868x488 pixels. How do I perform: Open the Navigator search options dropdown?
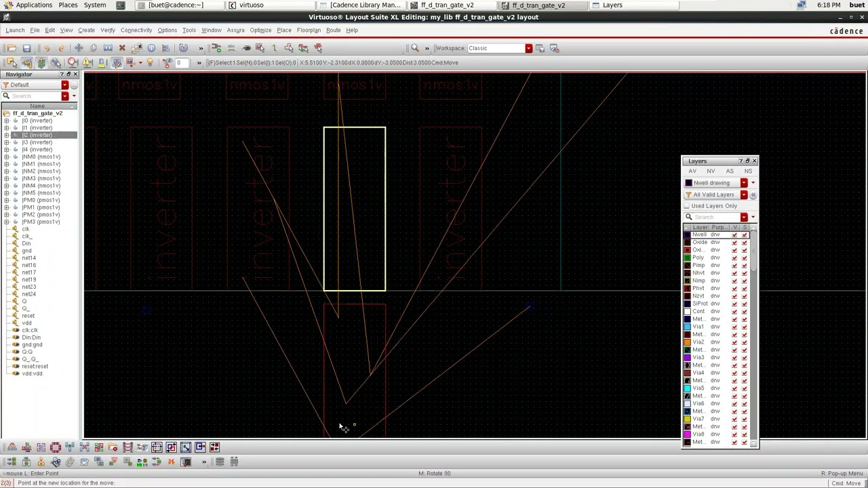65,96
